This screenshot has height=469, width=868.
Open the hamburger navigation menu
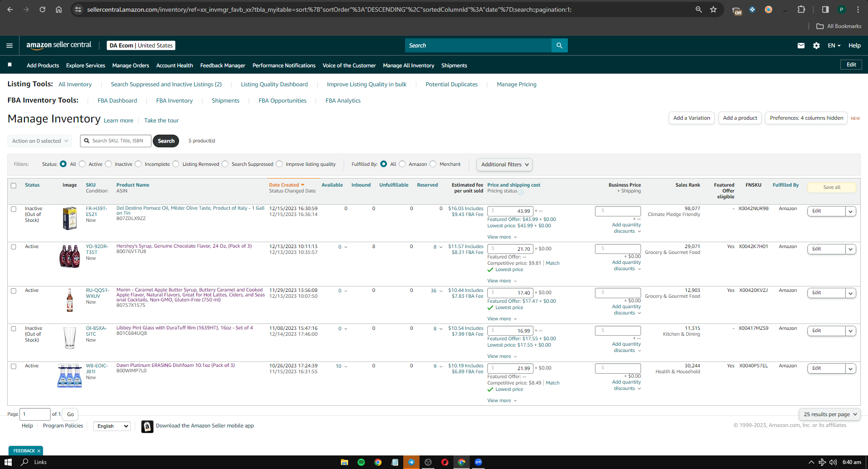9,45
